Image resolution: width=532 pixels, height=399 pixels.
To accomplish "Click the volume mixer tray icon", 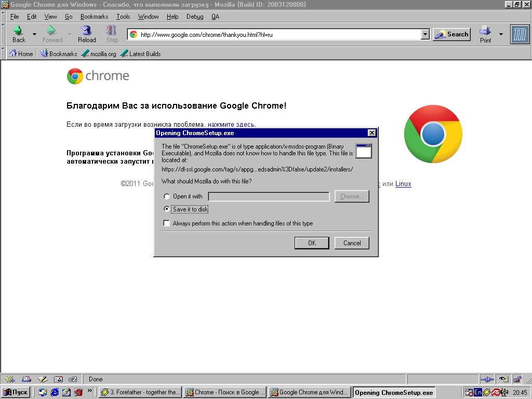I will (504, 392).
